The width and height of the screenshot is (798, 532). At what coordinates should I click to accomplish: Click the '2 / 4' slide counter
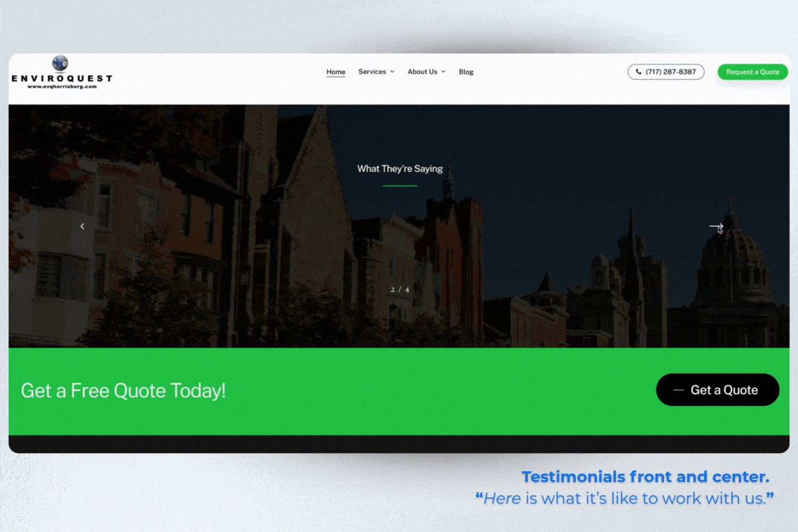click(x=400, y=290)
